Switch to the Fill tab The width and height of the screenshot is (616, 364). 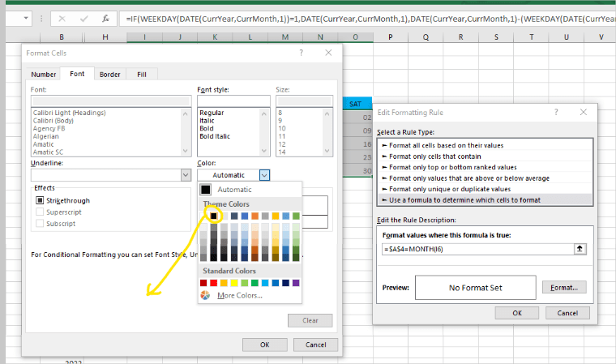[x=142, y=75]
